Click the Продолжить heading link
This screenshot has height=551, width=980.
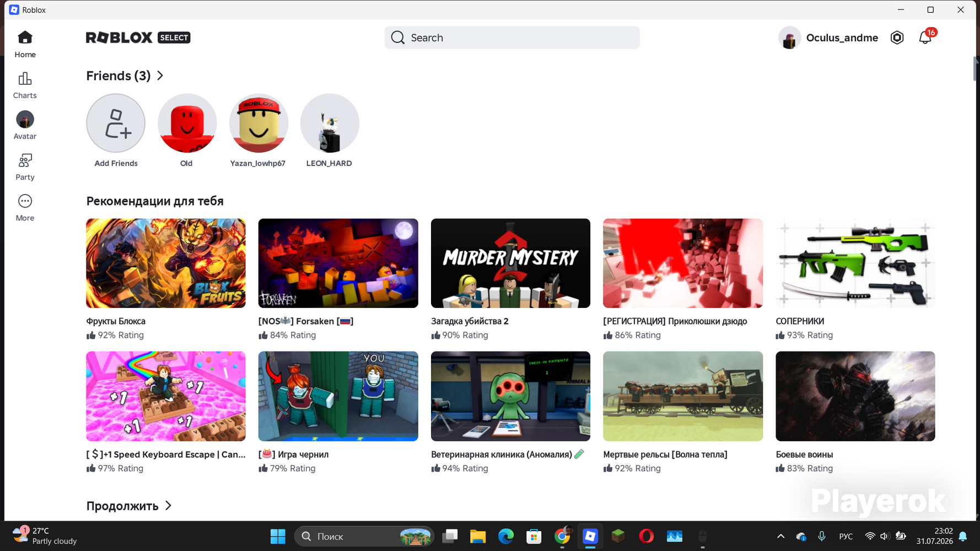122,506
